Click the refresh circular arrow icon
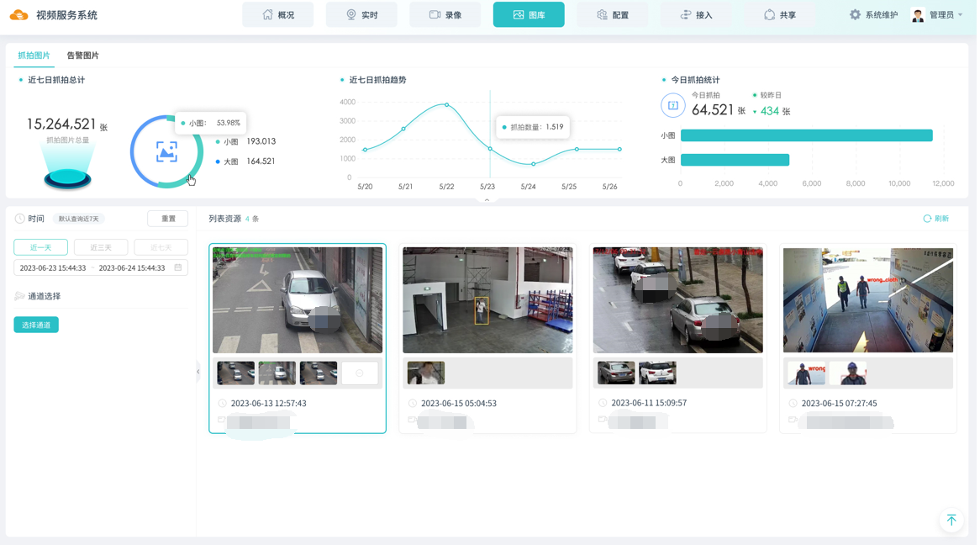 coord(928,219)
